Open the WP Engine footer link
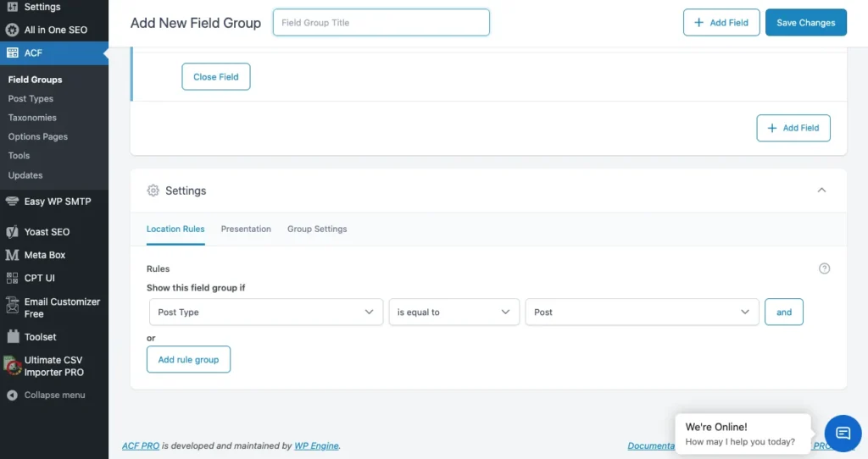The height and width of the screenshot is (459, 868). (316, 445)
